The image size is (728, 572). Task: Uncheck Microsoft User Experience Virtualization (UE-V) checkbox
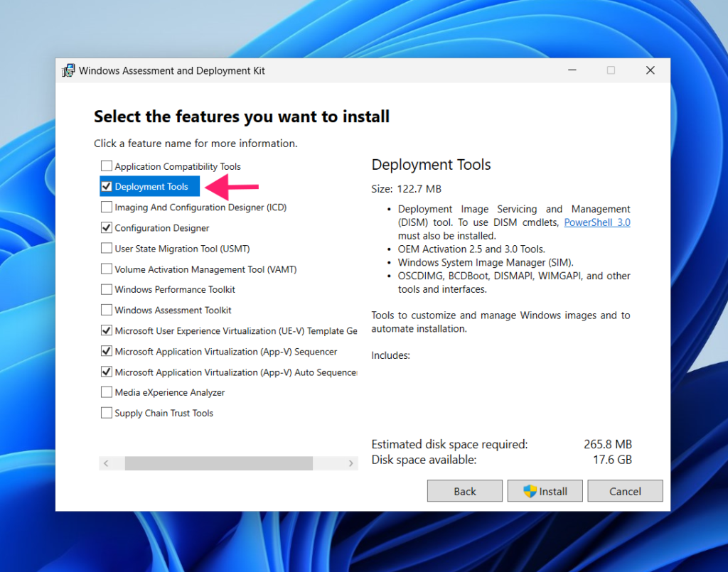pos(107,331)
